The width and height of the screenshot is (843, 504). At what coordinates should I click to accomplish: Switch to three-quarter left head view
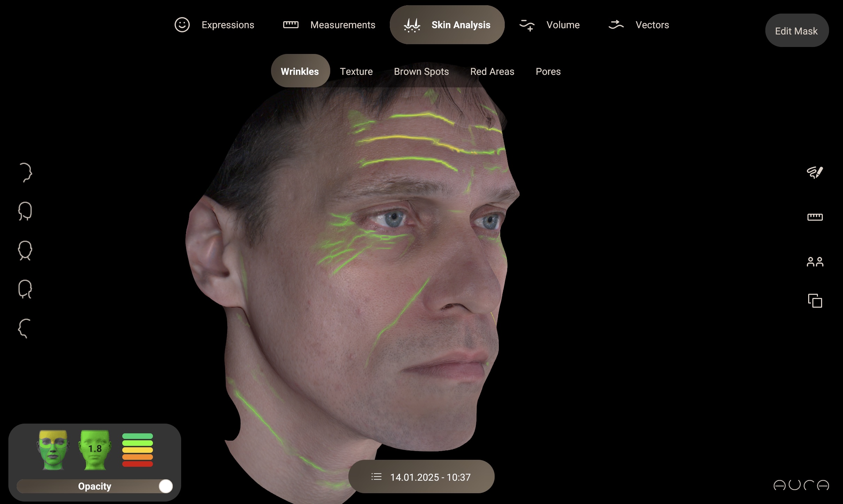(25, 289)
